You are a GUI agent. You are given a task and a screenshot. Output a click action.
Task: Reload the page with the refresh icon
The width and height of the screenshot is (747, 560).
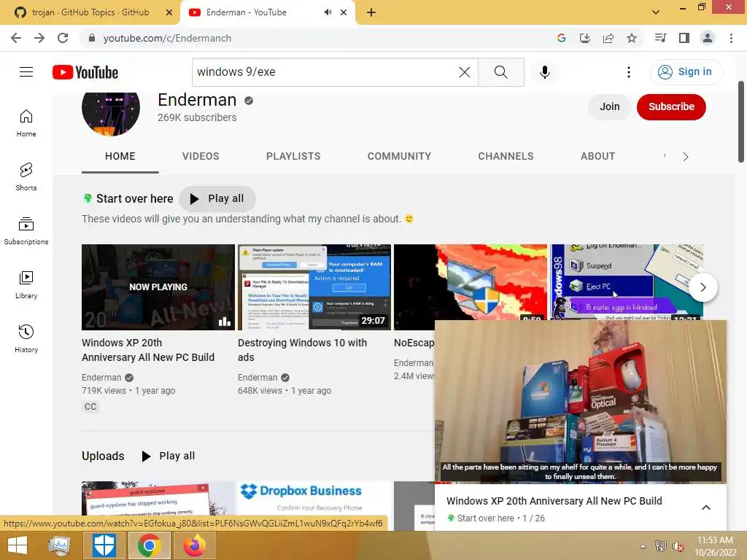point(63,38)
